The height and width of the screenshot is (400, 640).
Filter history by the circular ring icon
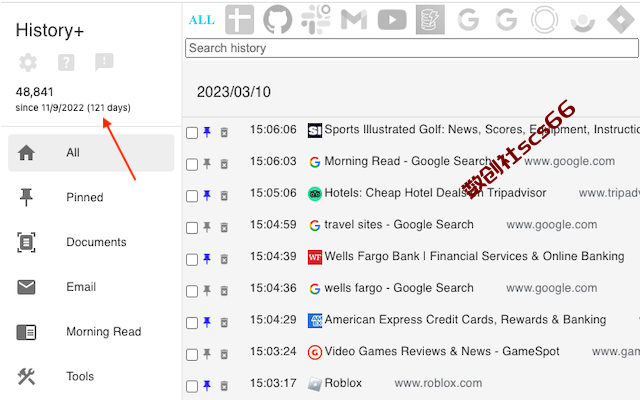click(x=544, y=20)
